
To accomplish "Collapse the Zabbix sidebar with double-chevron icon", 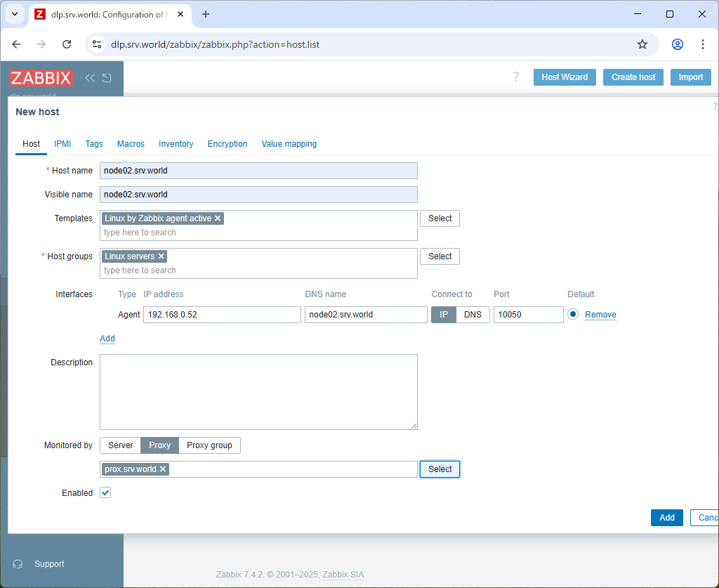I will [x=90, y=78].
